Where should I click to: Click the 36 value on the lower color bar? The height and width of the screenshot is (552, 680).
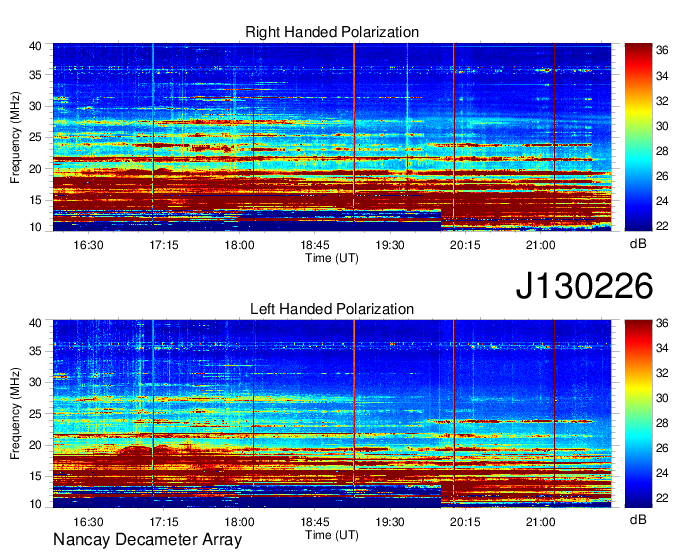coord(662,323)
